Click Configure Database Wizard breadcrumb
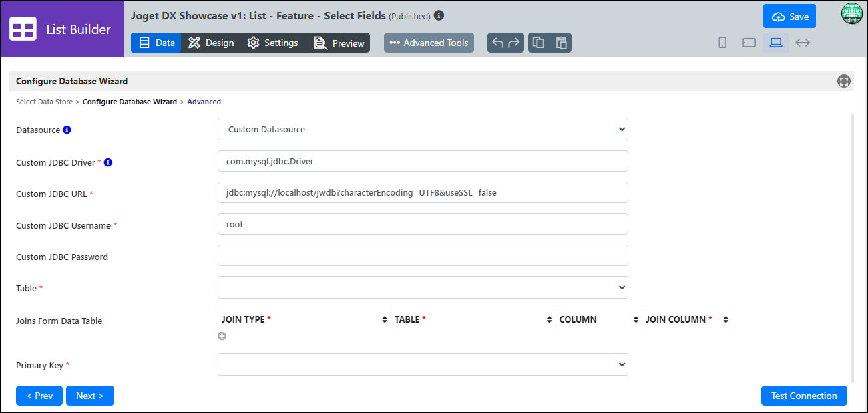This screenshot has width=868, height=413. [x=130, y=102]
